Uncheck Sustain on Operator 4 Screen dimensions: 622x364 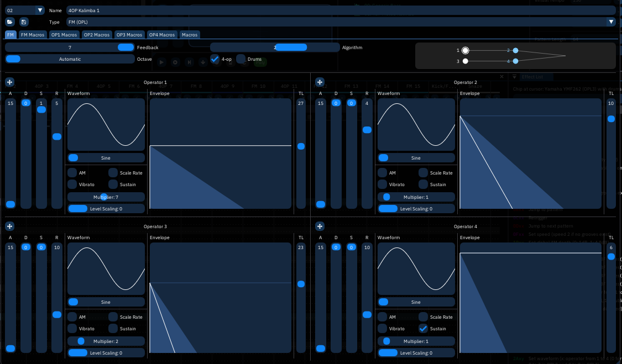pos(423,329)
